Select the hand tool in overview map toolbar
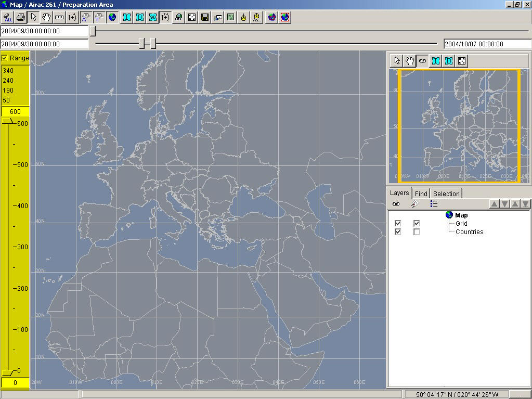The width and height of the screenshot is (532, 399). pos(410,61)
